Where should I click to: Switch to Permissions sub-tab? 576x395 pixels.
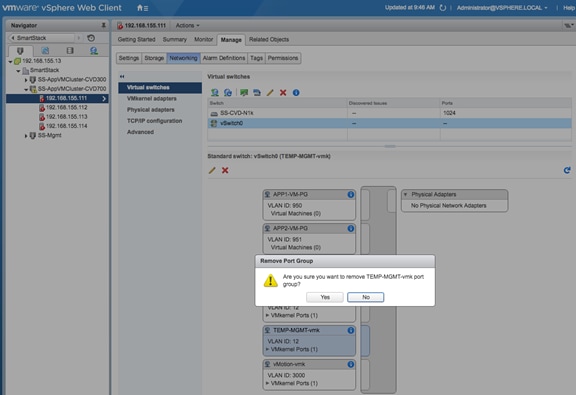[283, 58]
